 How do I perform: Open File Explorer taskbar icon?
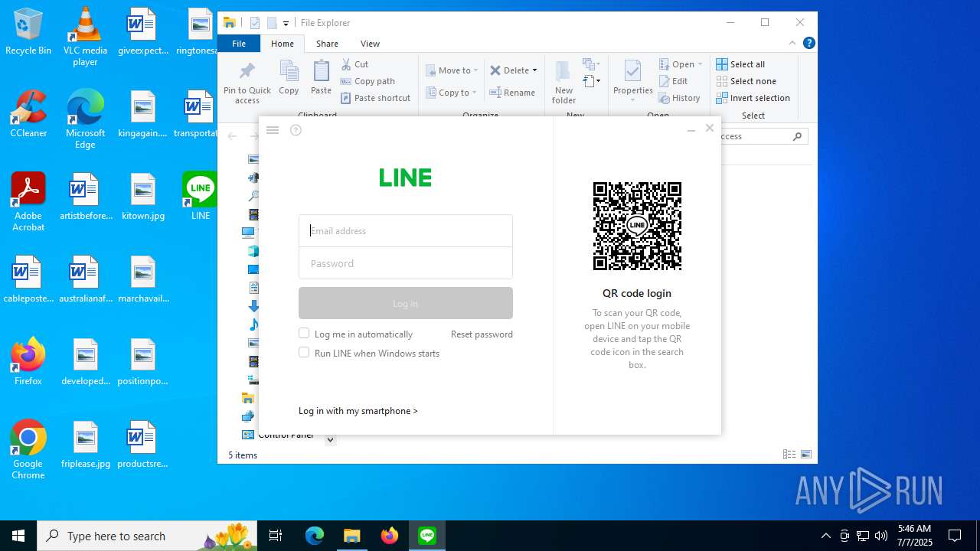coord(351,536)
